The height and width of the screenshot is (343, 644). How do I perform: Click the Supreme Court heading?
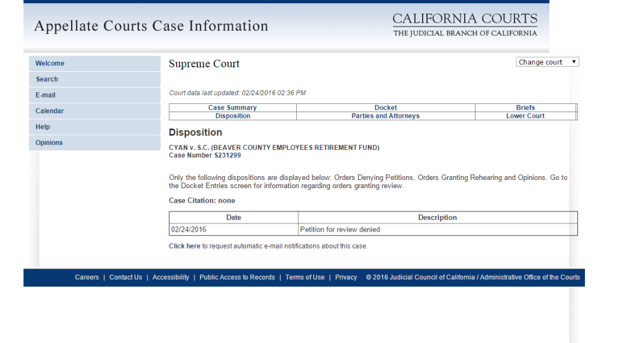click(204, 64)
